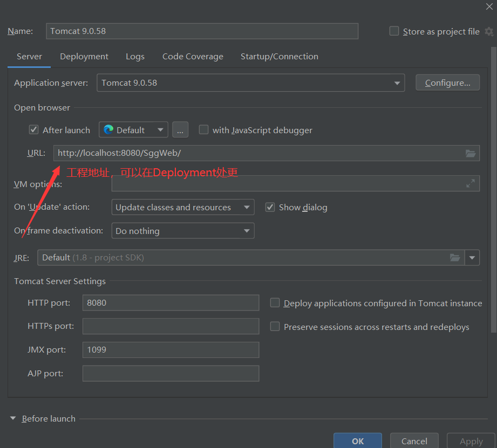Click the folder icon in the JRE field
Viewport: 497px width, 448px height.
point(455,258)
